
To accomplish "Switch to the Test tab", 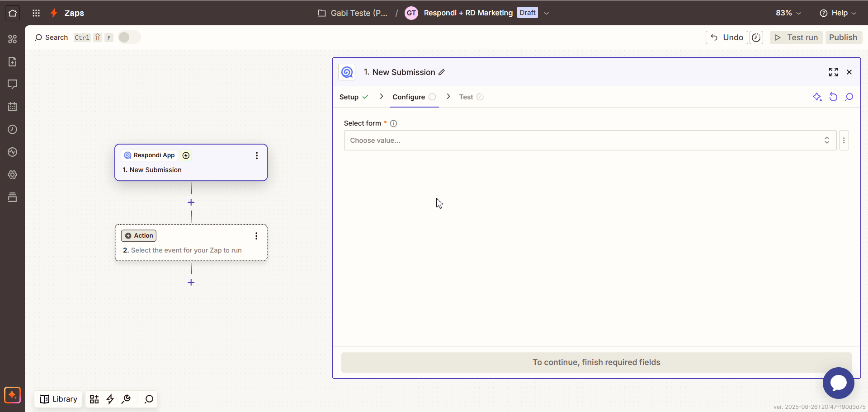I will pyautogui.click(x=472, y=97).
